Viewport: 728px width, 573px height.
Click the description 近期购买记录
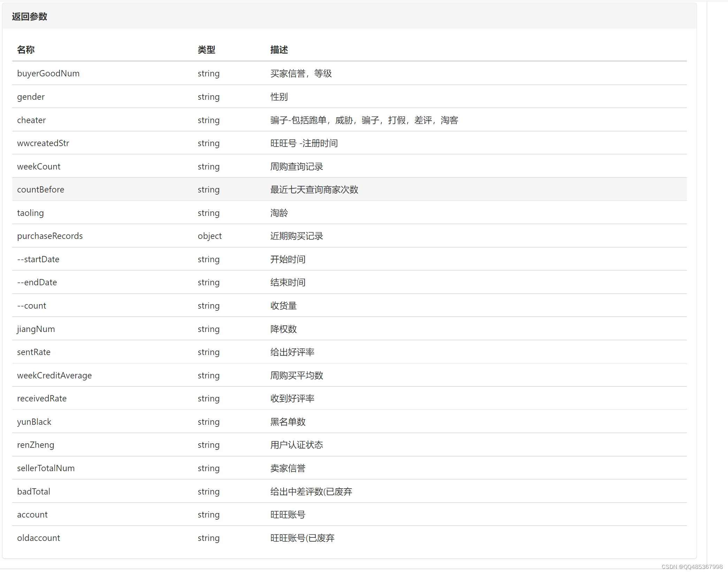click(x=297, y=236)
